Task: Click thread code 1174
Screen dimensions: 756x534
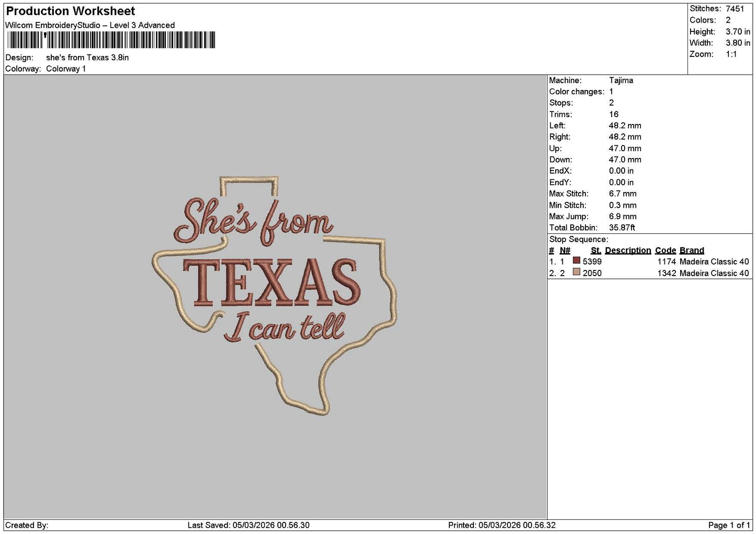Action: [x=667, y=262]
